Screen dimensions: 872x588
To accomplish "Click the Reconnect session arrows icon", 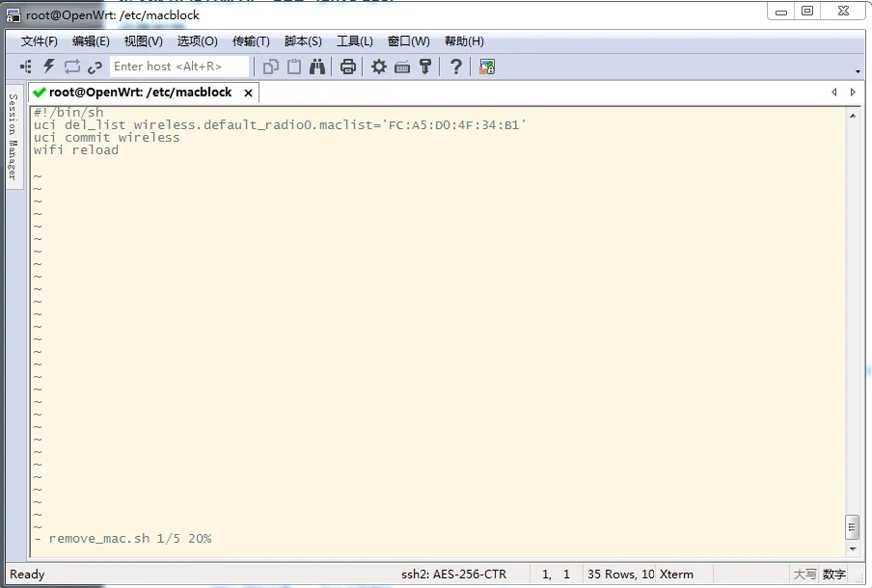I will coord(72,67).
